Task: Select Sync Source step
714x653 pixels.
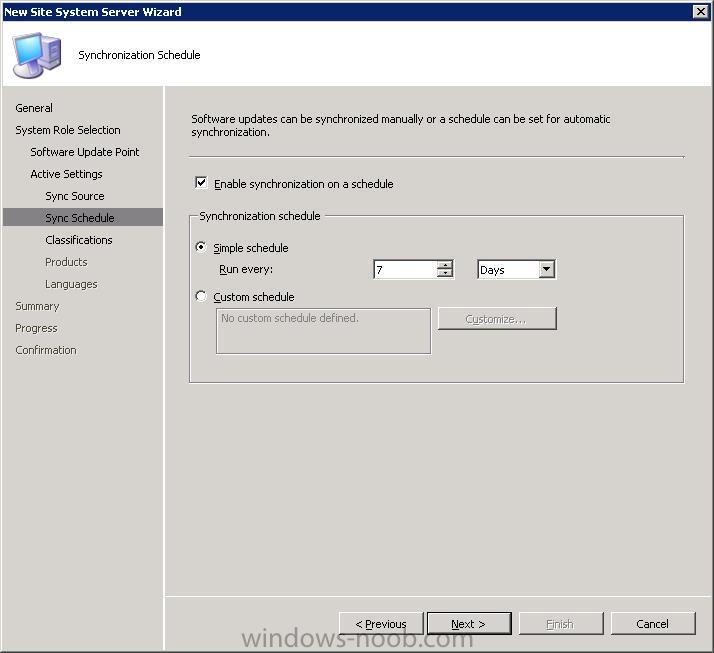Action: click(75, 196)
